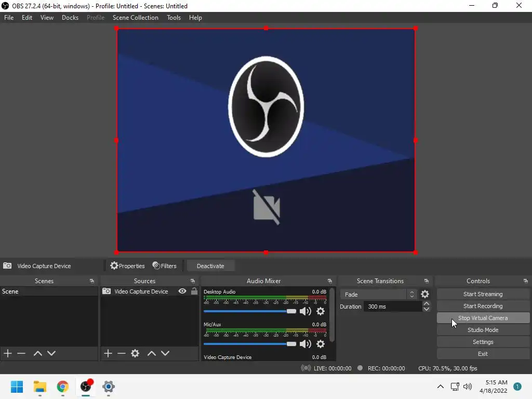The width and height of the screenshot is (532, 399).
Task: Mute Mic/Aux speaker
Action: 305,344
